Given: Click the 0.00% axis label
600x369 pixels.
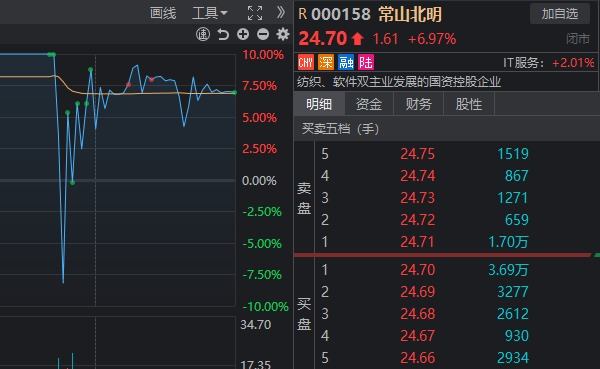Looking at the screenshot, I should pos(259,181).
